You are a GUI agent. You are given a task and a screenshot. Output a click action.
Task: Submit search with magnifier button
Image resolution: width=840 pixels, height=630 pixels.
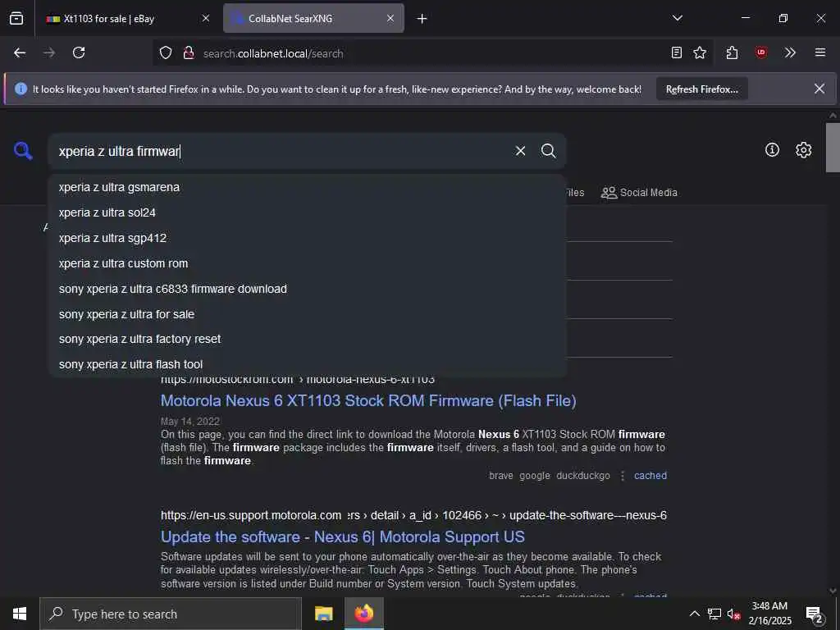pyautogui.click(x=548, y=151)
